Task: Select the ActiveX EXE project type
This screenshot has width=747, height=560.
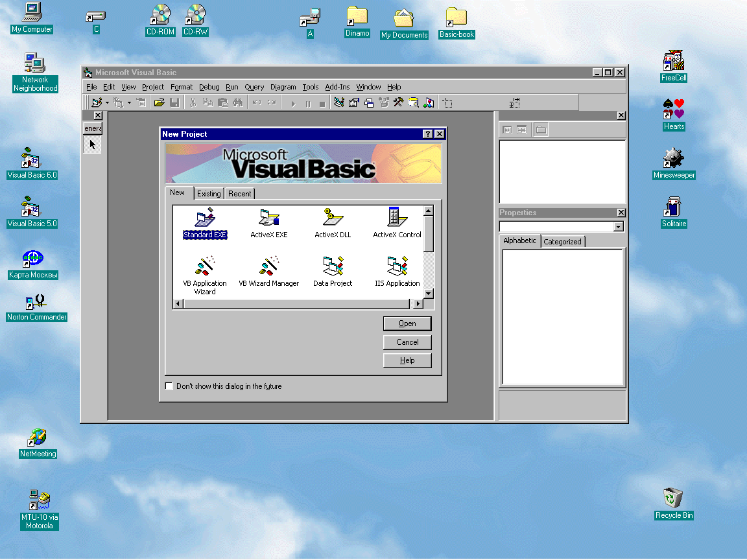Action: (269, 223)
